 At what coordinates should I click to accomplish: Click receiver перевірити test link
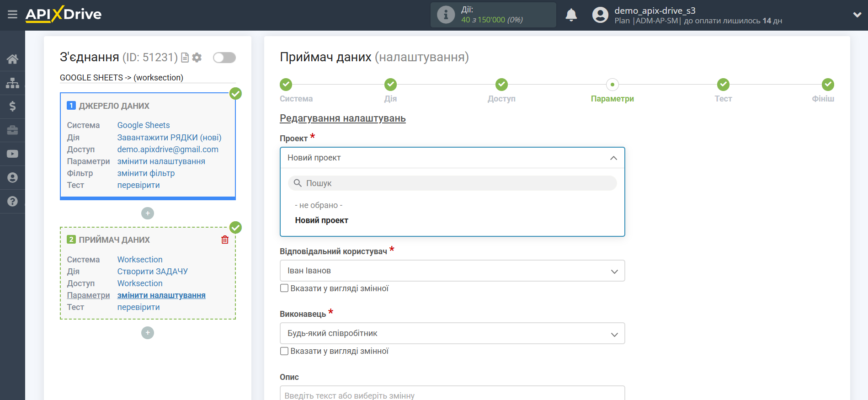click(x=138, y=307)
